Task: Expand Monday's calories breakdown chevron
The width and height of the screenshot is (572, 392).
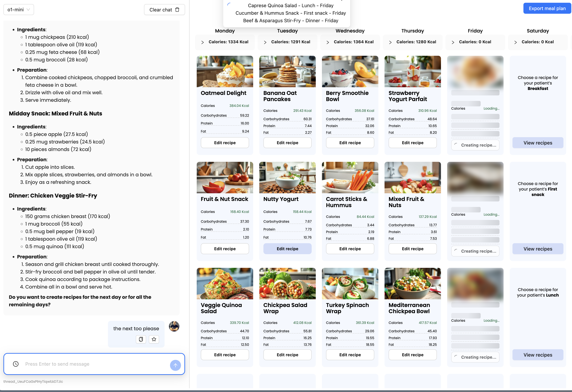Action: coord(202,42)
